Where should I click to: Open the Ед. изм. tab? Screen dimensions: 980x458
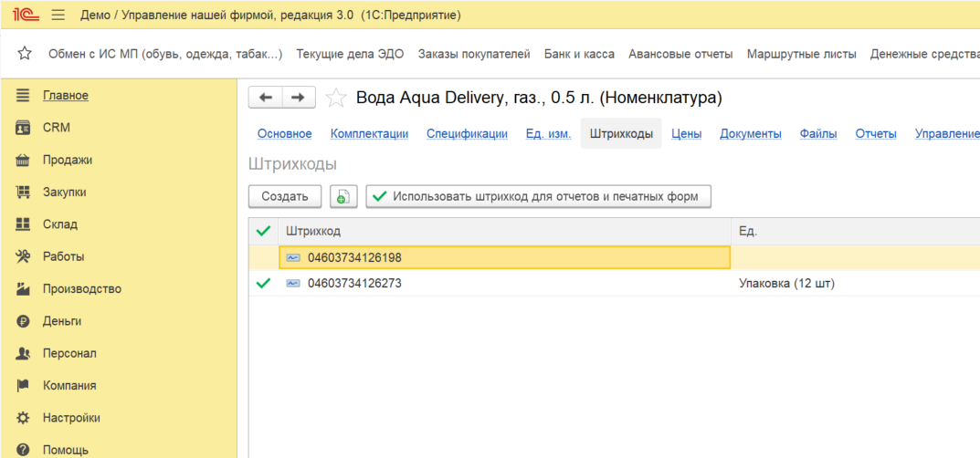click(x=549, y=133)
